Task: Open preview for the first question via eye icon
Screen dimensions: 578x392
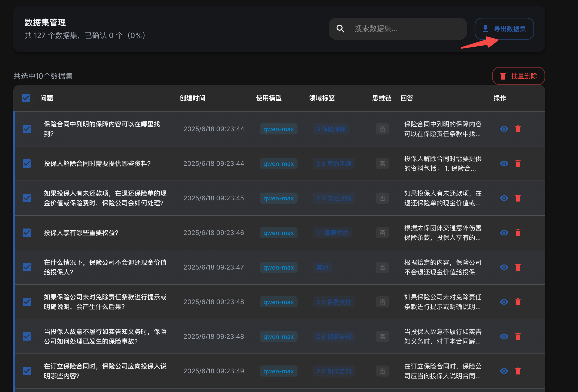Action: point(504,129)
